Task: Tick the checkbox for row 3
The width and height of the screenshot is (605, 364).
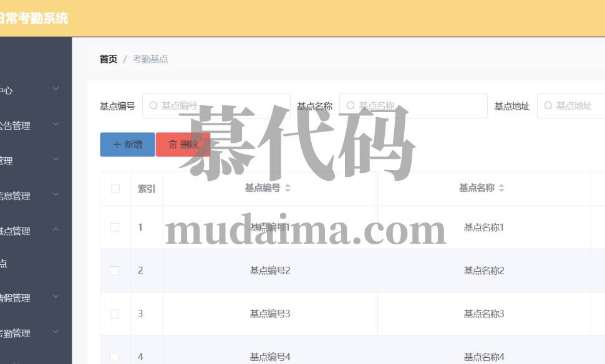Action: 114,314
